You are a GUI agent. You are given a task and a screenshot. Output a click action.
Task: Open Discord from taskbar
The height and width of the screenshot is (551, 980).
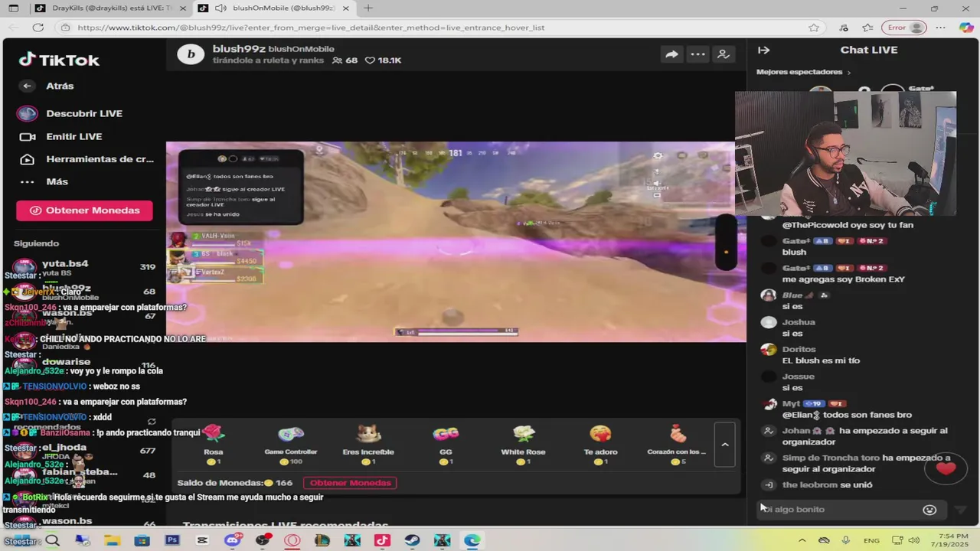(232, 541)
